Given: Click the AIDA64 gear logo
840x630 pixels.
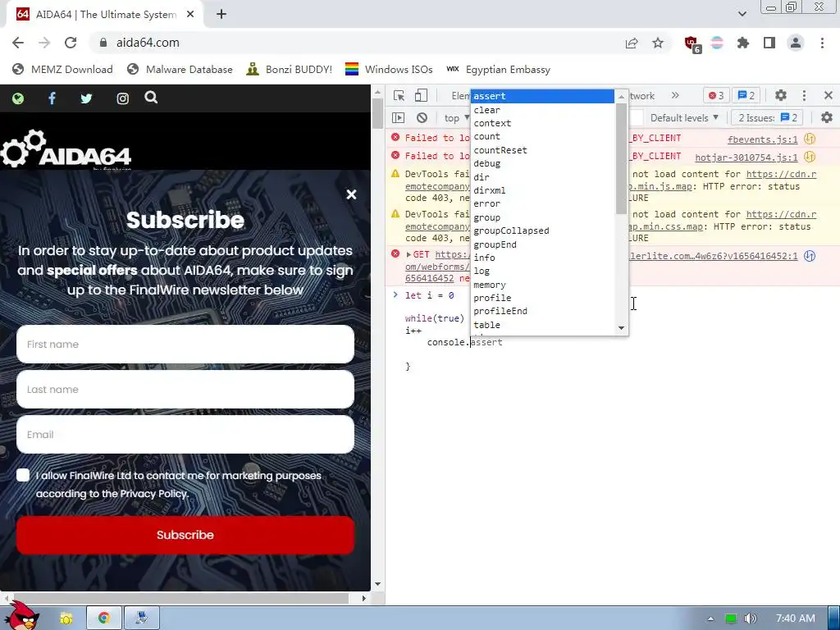Looking at the screenshot, I should 66,149.
